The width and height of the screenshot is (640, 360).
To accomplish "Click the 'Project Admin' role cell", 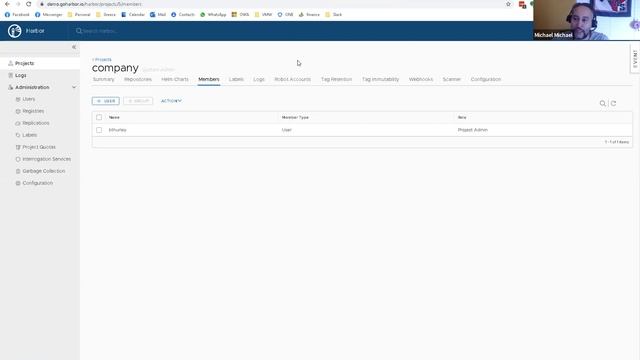I will click(473, 130).
